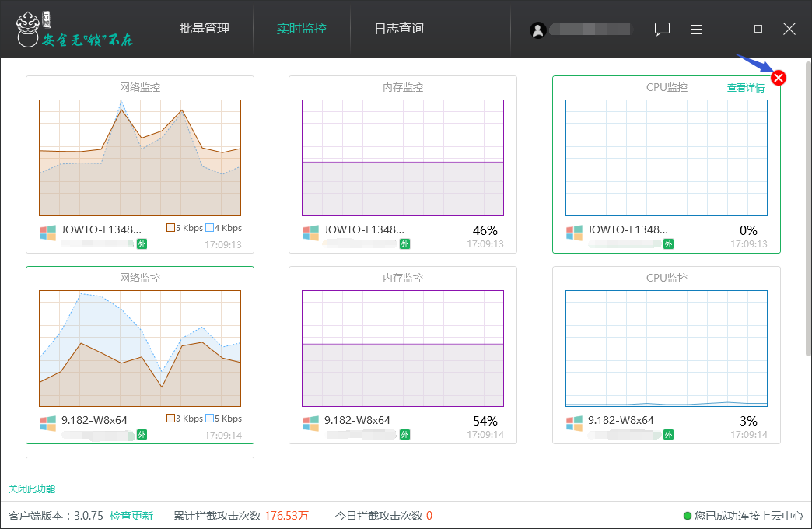Click the vertical scrollbar on right side
The image size is (812, 529).
(808, 210)
